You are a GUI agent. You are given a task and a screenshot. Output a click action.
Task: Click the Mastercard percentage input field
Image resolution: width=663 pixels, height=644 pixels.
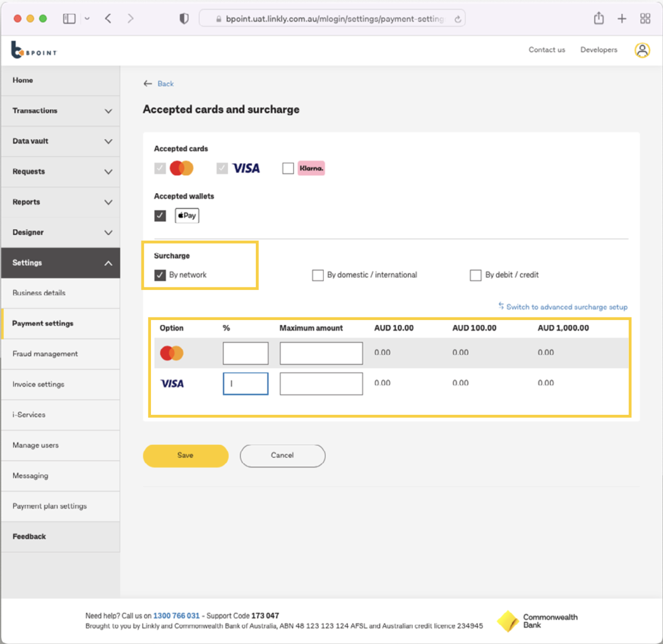click(x=245, y=353)
